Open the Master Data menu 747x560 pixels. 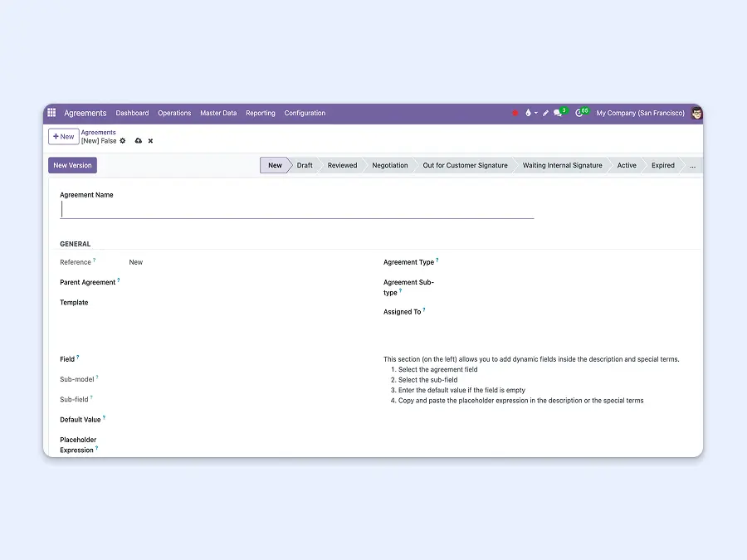(x=218, y=113)
